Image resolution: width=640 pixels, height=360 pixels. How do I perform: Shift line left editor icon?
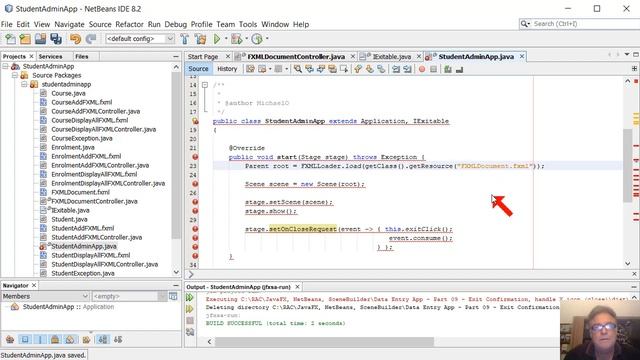tap(396, 69)
